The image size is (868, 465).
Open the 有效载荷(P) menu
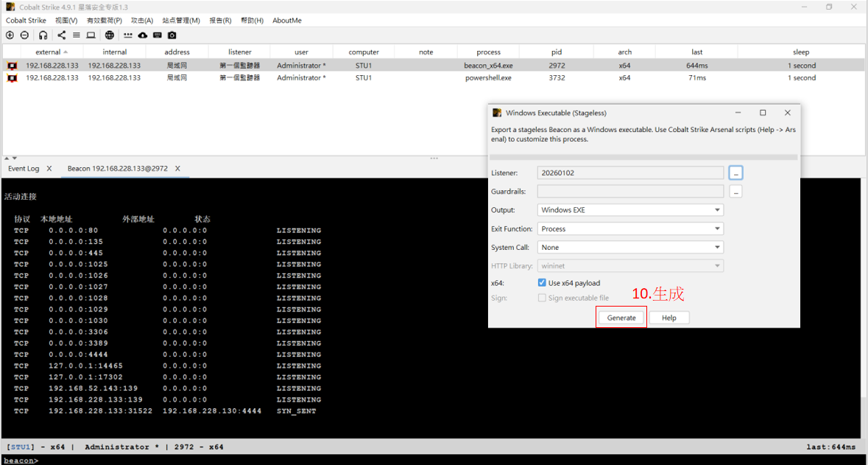pyautogui.click(x=104, y=21)
